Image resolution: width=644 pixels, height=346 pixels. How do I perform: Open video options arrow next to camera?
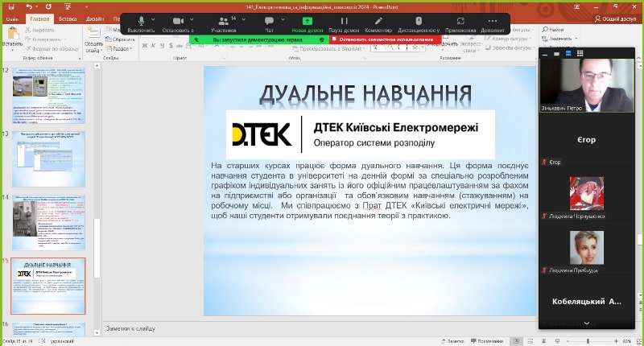pos(192,19)
